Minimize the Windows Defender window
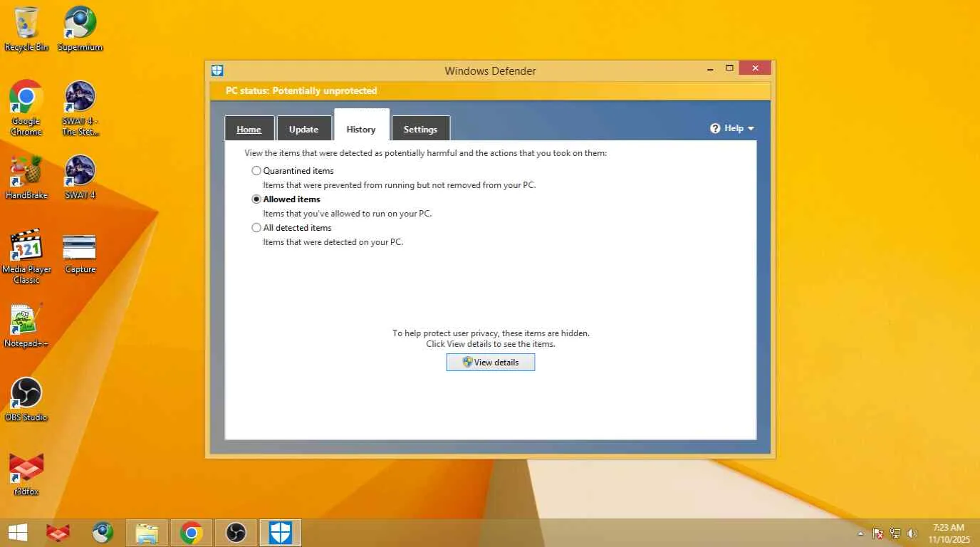980x547 pixels. [711, 68]
